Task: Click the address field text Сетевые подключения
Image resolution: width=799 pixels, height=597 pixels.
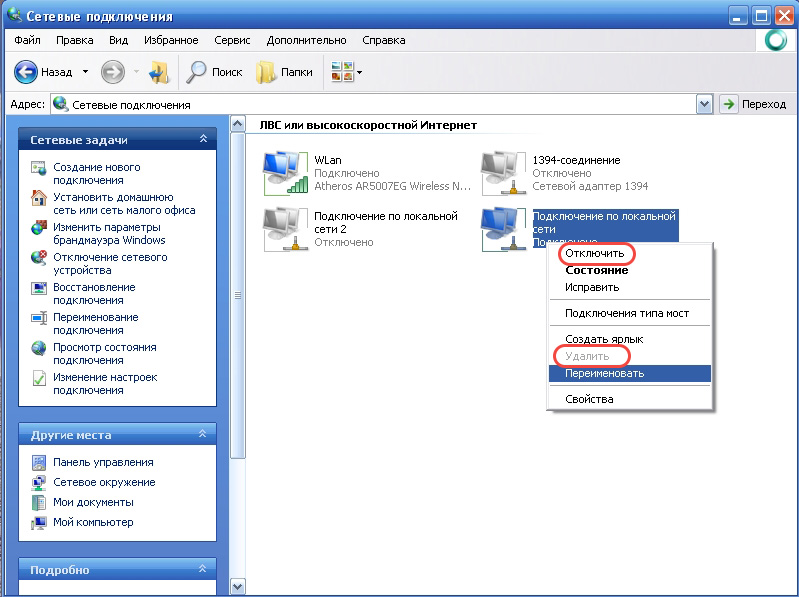Action: 131,105
